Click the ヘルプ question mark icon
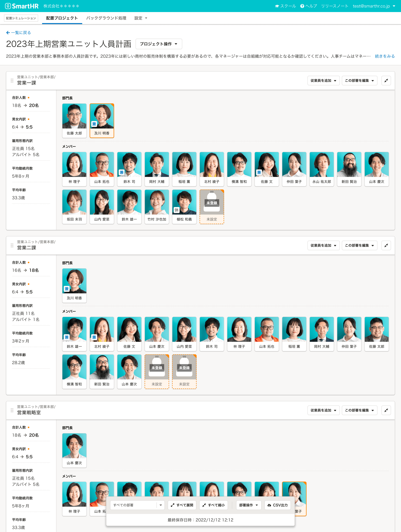The height and width of the screenshot is (532, 401). tap(302, 6)
